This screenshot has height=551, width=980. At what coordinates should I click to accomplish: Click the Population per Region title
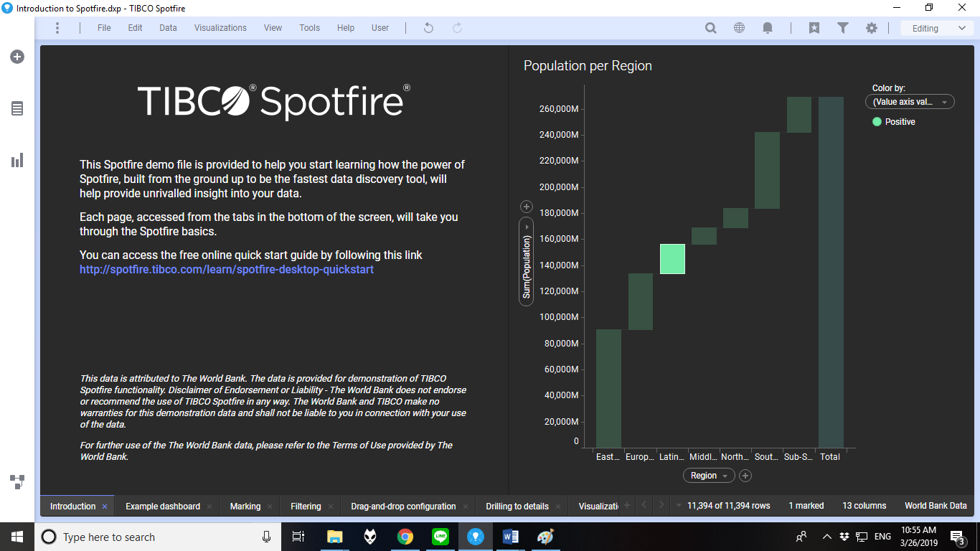pyautogui.click(x=588, y=66)
